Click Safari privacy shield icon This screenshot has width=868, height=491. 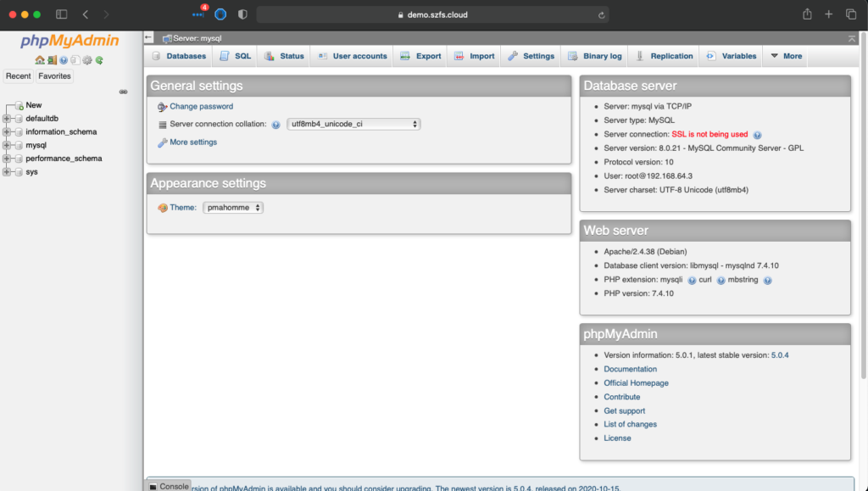pyautogui.click(x=242, y=14)
